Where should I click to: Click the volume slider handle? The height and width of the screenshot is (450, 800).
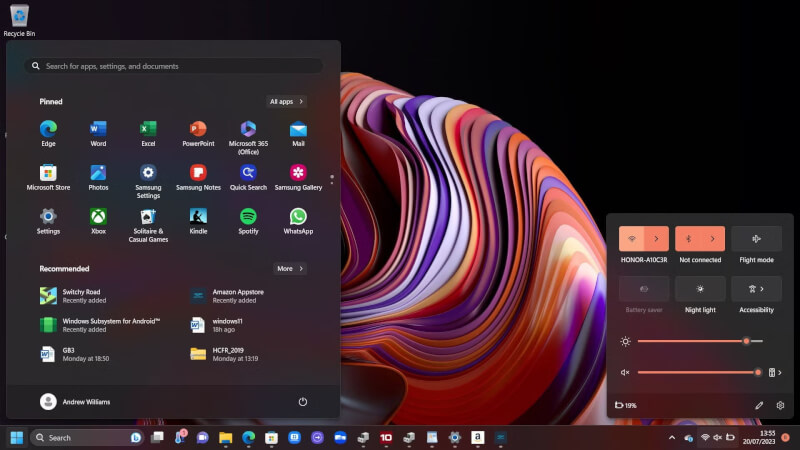tap(758, 372)
